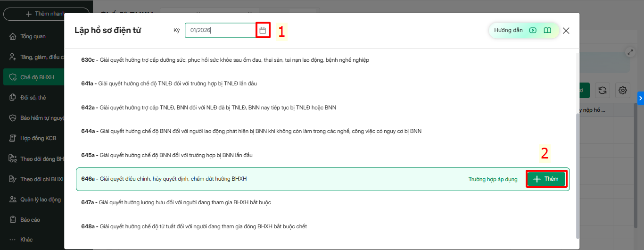Select the 641a TNLĐ lần đầu row
This screenshot has height=250, width=644.
(x=323, y=83)
